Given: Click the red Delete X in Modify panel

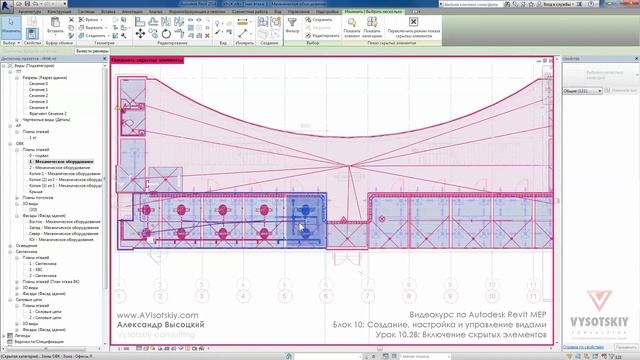Looking at the screenshot, I should 207,36.
